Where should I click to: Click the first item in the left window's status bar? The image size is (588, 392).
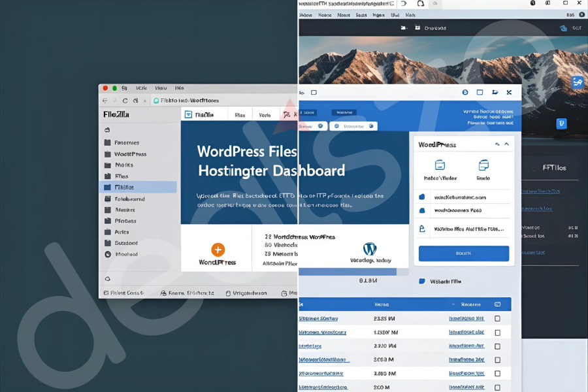click(123, 293)
